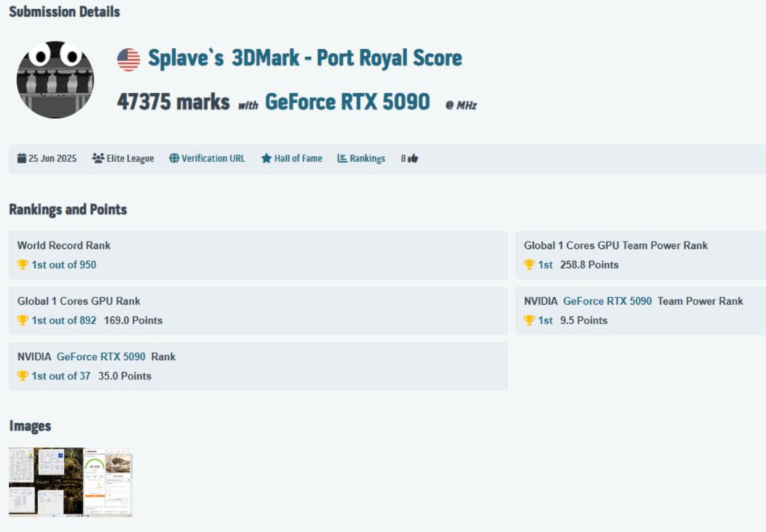Open 1st link beside 9.5 Points
Image resolution: width=766 pixels, height=532 pixels.
coord(545,320)
